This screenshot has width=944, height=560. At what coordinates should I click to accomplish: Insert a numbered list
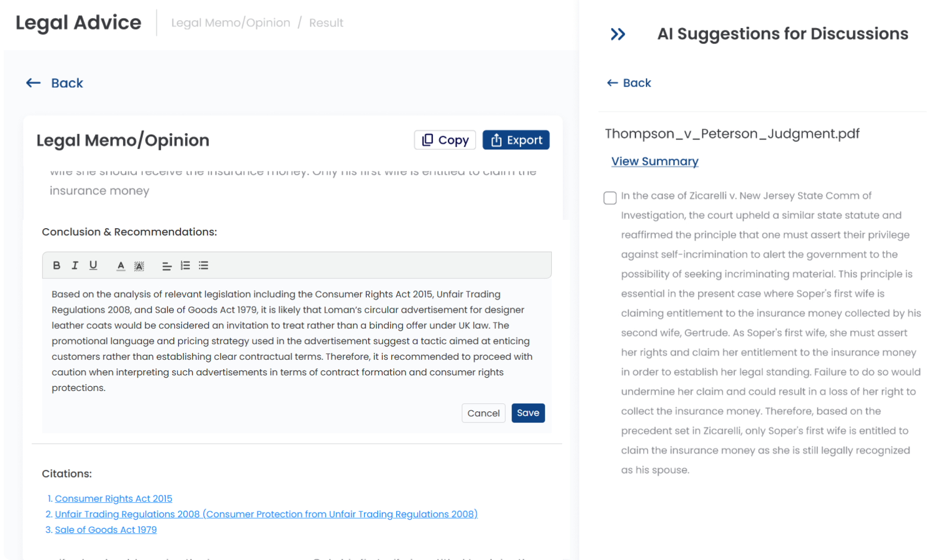click(185, 265)
